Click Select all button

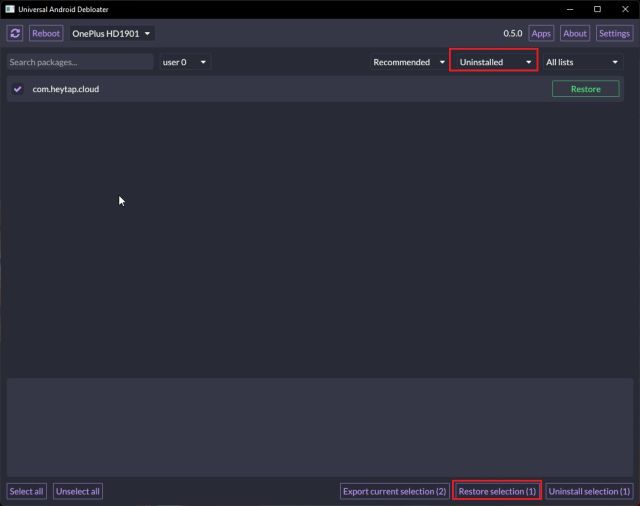point(26,491)
